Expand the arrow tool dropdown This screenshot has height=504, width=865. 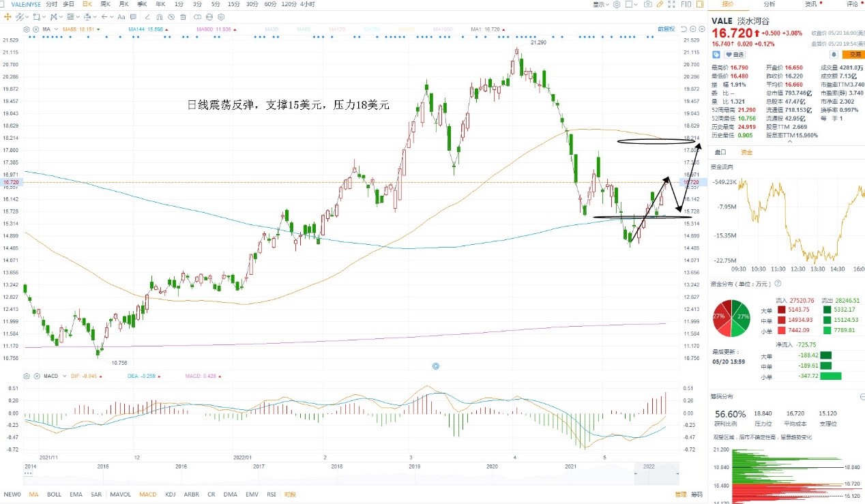pos(111,16)
